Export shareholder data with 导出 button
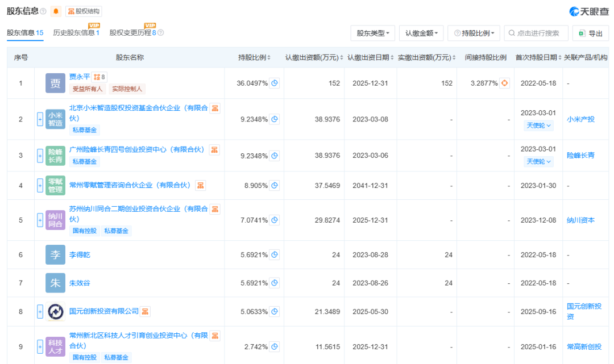Viewport: 614px width, 364px height. [x=590, y=34]
